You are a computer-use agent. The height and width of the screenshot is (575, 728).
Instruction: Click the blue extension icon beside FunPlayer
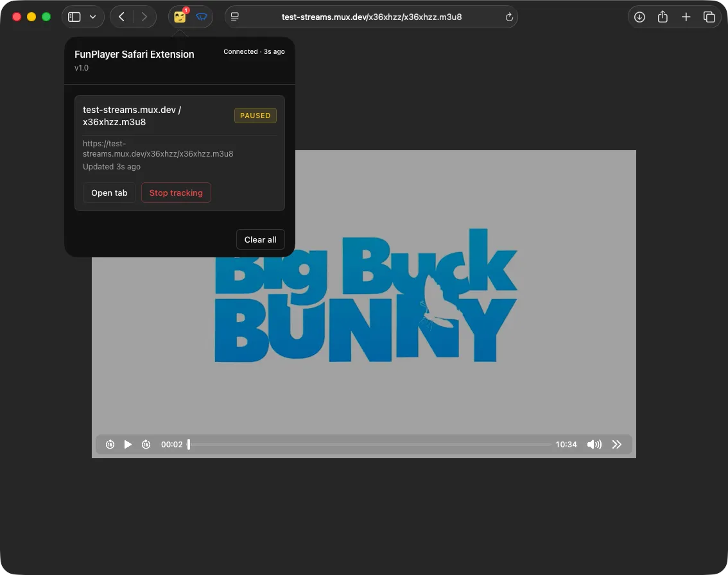202,17
